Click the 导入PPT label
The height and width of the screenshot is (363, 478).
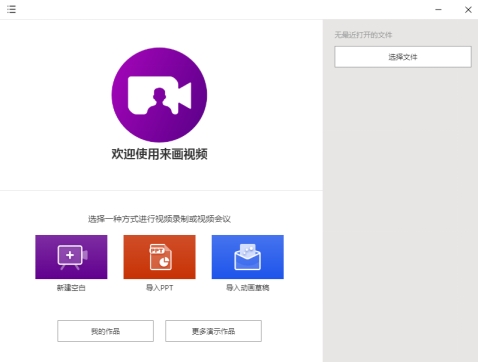[160, 288]
